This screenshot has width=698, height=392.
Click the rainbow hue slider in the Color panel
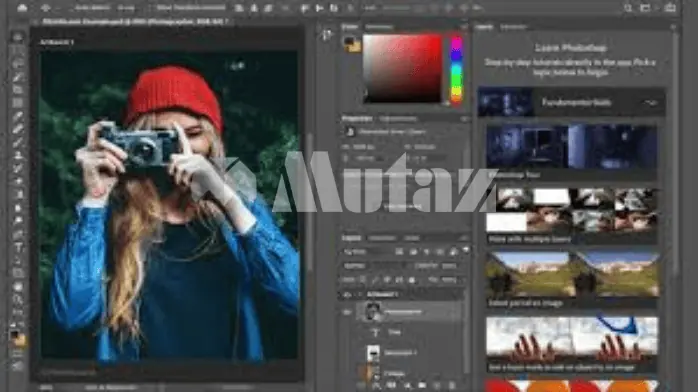pos(456,70)
